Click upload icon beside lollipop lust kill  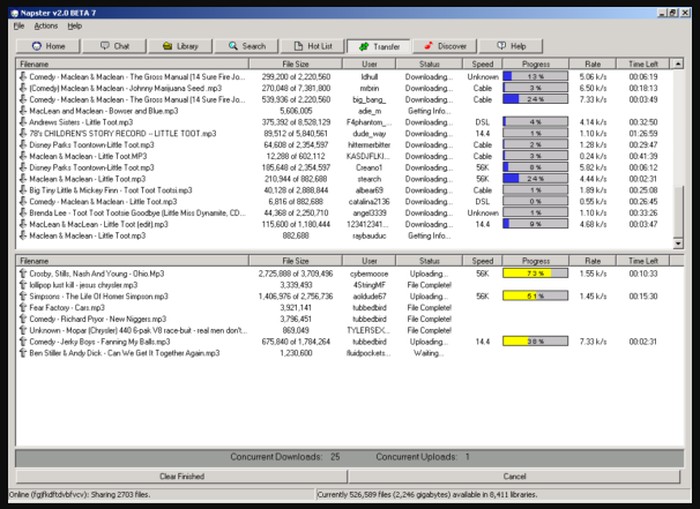[x=23, y=285]
